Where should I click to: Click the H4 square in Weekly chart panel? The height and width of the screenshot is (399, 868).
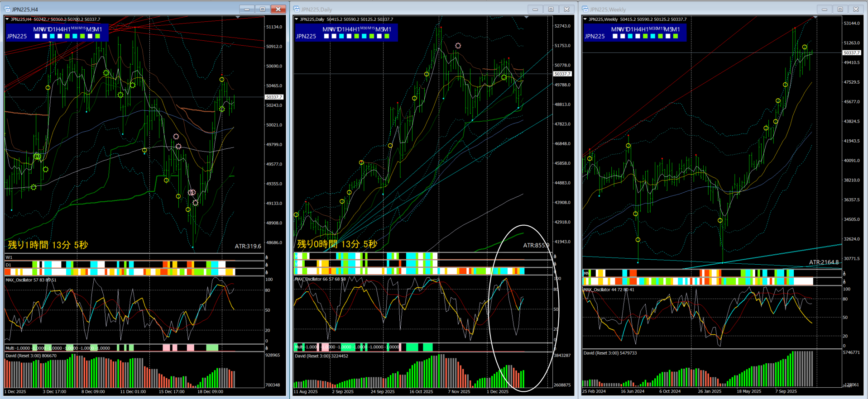pyautogui.click(x=638, y=36)
